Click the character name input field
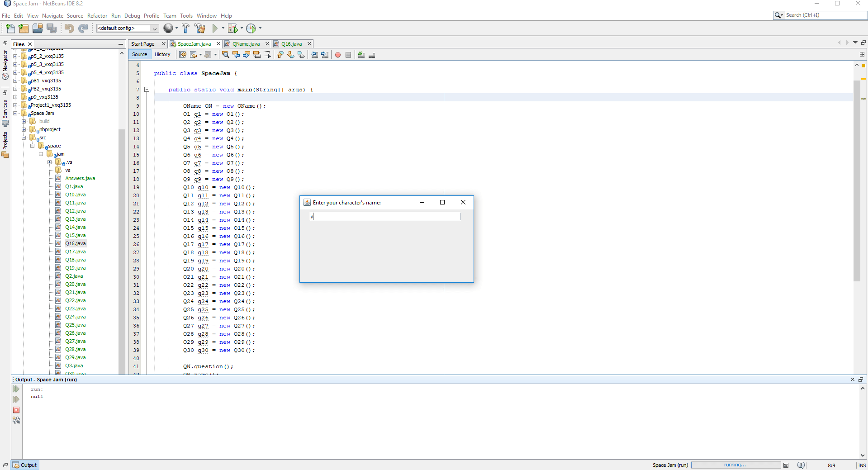Viewport: 868px width, 470px height. 385,216
